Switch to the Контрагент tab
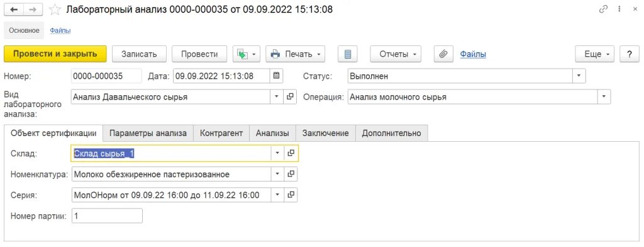Image resolution: width=644 pixels, height=247 pixels. click(x=221, y=133)
